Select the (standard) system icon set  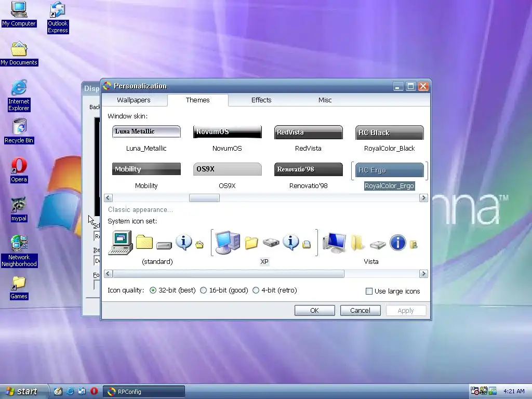click(x=157, y=248)
